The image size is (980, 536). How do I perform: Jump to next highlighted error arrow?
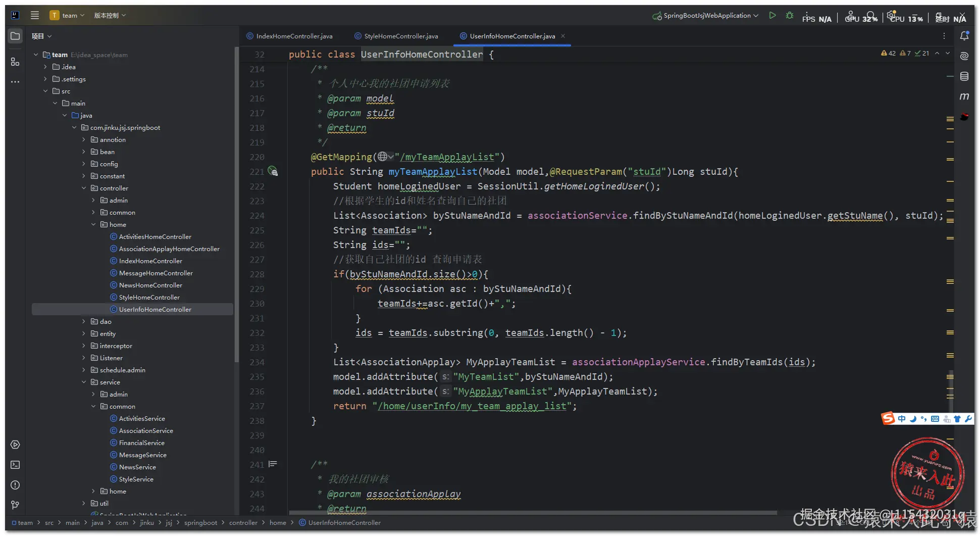click(x=948, y=53)
